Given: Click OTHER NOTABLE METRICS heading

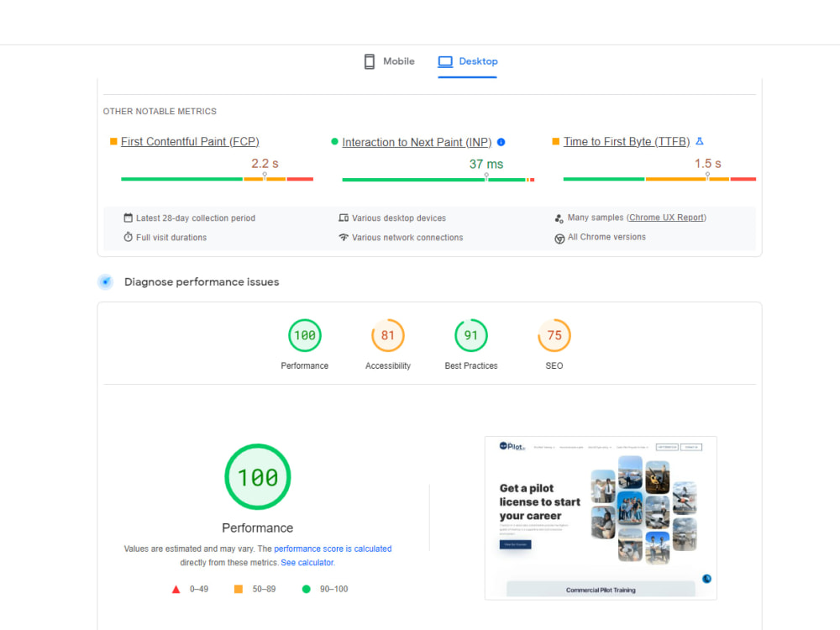Looking at the screenshot, I should pos(160,112).
